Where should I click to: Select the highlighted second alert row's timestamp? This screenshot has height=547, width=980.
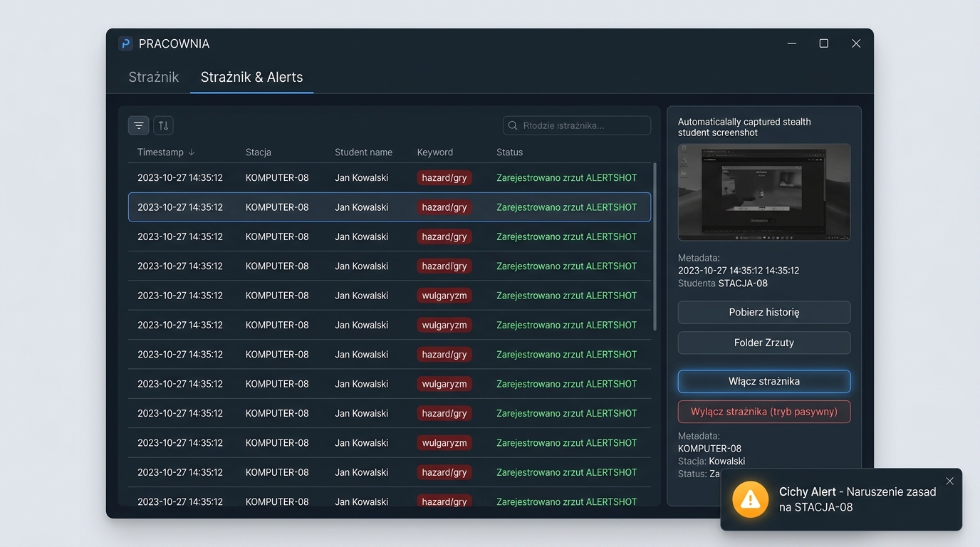[x=180, y=207]
